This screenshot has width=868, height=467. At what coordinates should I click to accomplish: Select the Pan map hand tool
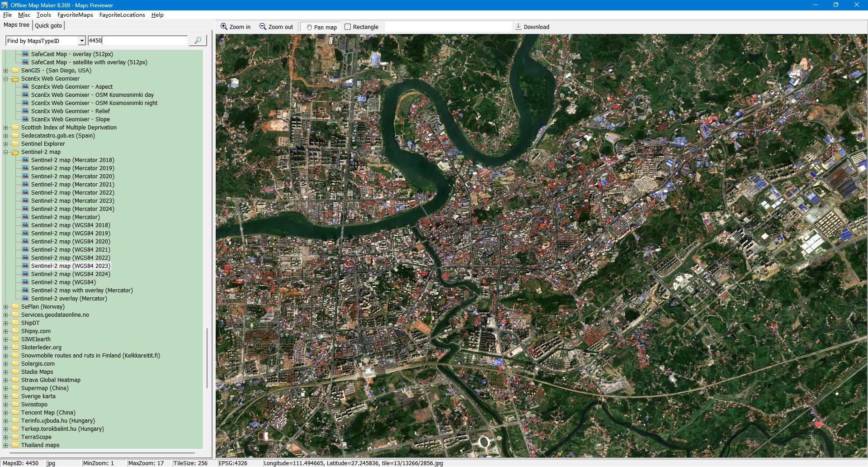[309, 27]
